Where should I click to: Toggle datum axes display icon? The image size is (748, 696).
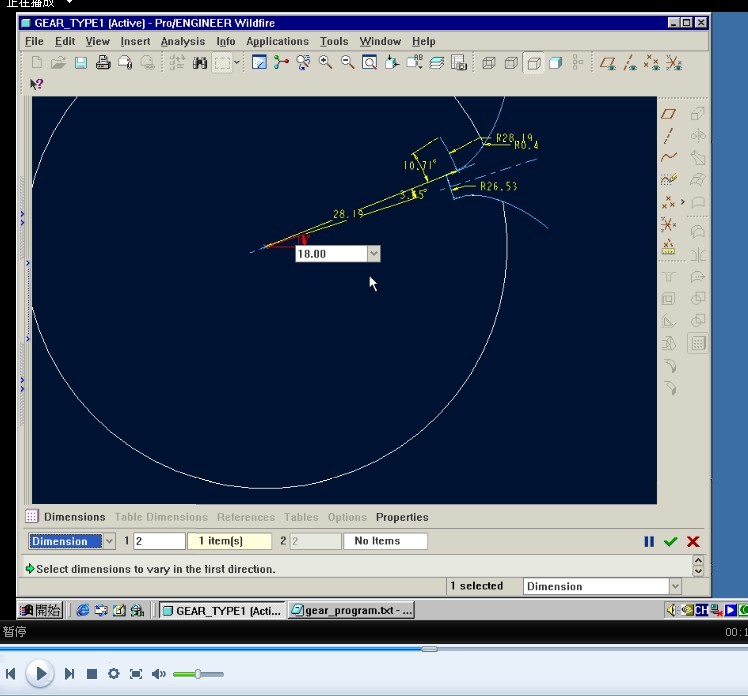coord(630,62)
